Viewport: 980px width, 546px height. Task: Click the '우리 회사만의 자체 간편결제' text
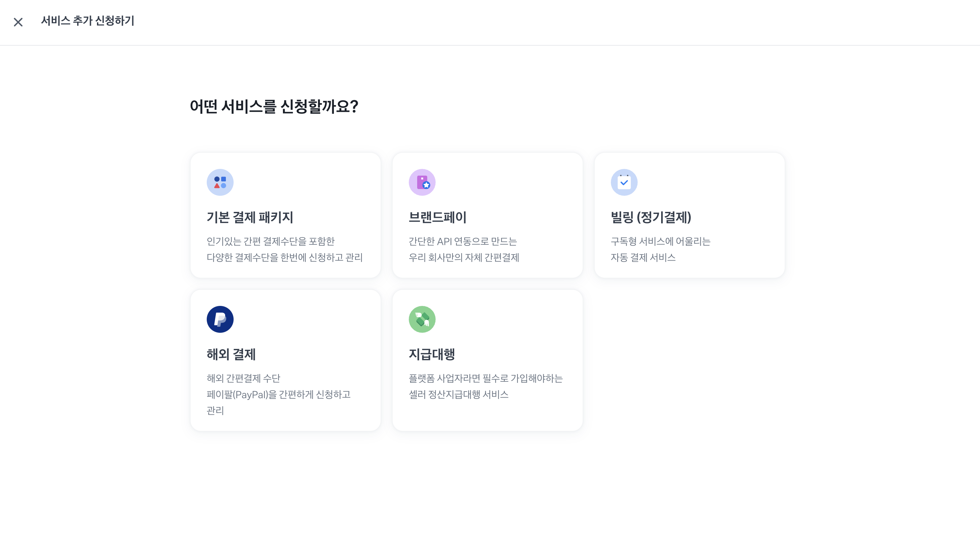464,258
